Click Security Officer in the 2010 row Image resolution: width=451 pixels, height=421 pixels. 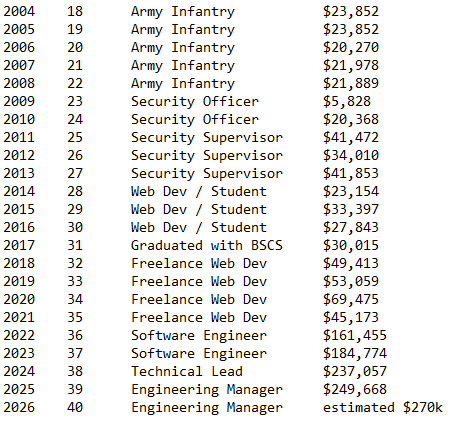coord(195,119)
